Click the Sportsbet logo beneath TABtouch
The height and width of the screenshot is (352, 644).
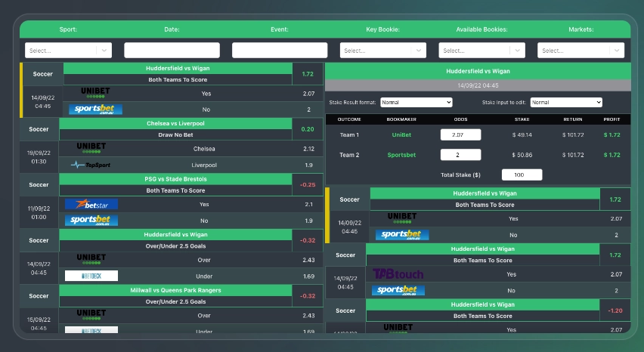click(398, 290)
